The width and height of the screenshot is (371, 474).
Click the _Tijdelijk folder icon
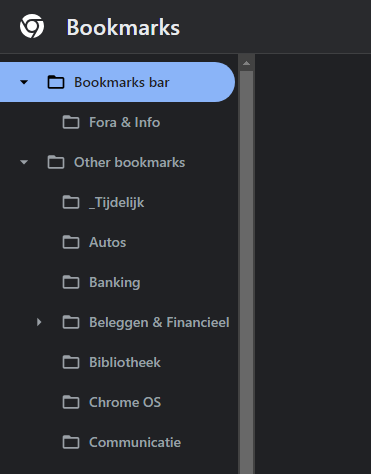[71, 202]
